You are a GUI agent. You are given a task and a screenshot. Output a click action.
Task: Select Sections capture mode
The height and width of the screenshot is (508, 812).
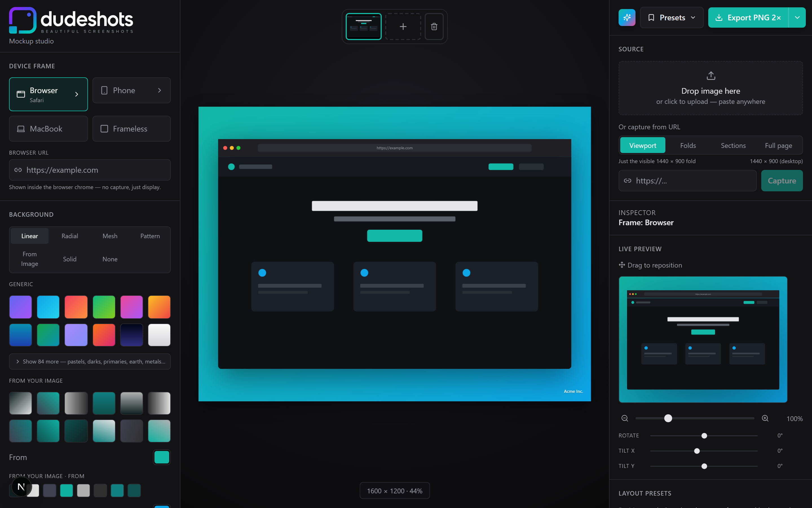(733, 145)
